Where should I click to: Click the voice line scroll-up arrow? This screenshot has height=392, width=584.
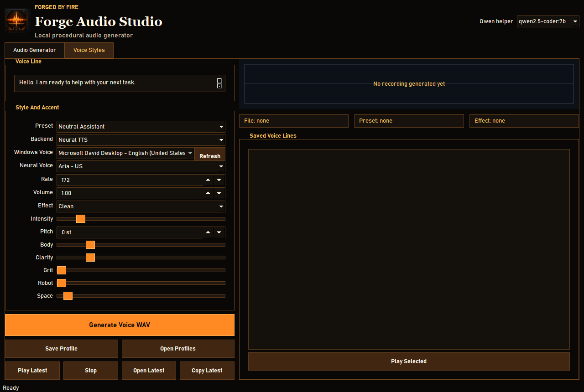coord(219,81)
